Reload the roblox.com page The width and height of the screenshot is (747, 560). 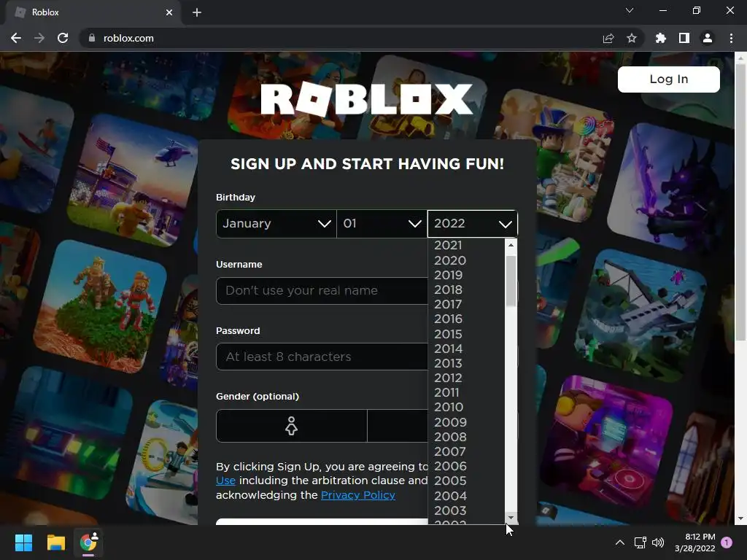[63, 38]
